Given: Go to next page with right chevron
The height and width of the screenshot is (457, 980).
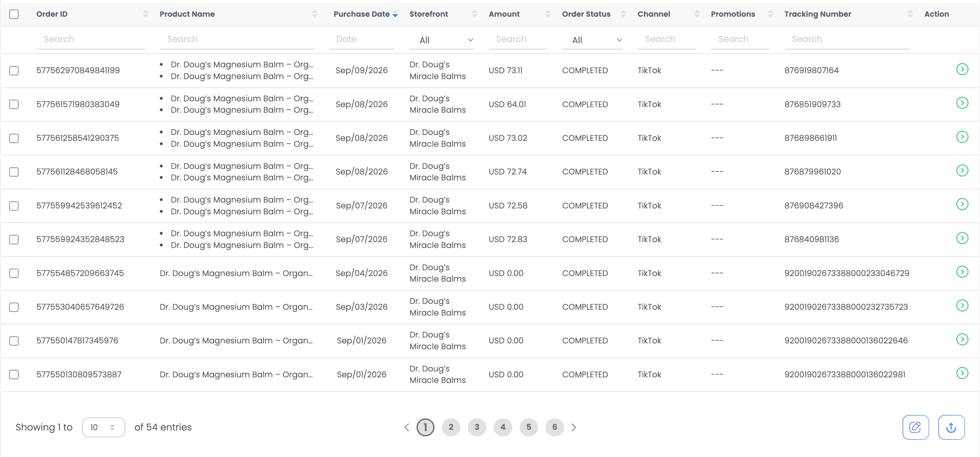Looking at the screenshot, I should click(x=573, y=427).
